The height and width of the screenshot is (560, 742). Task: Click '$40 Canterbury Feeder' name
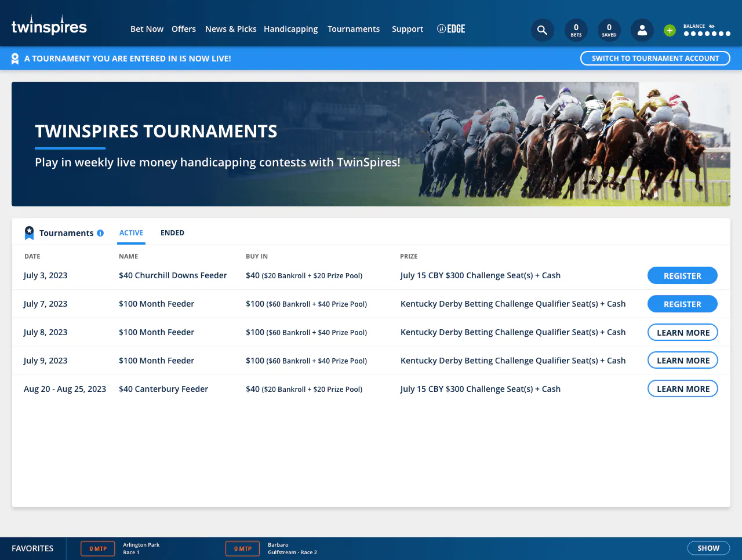pyautogui.click(x=163, y=389)
